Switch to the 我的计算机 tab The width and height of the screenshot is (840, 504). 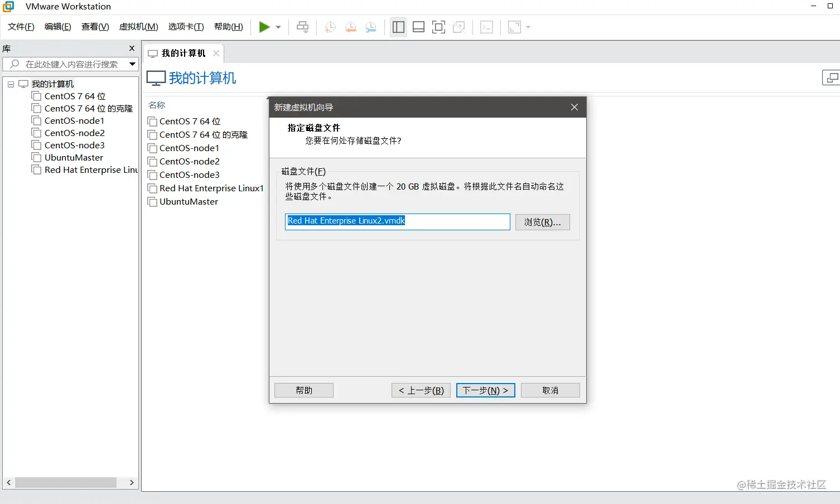(x=184, y=54)
